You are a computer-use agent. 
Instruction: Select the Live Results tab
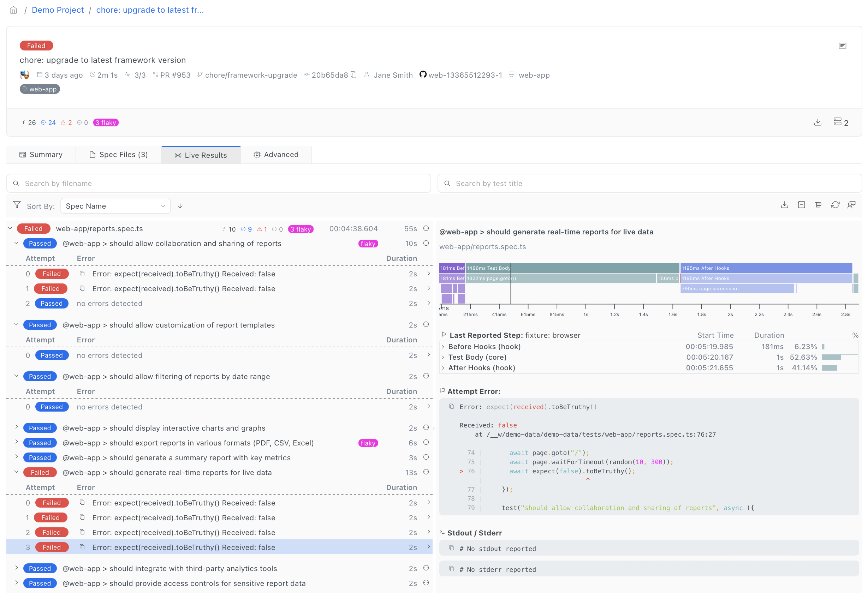(x=201, y=155)
